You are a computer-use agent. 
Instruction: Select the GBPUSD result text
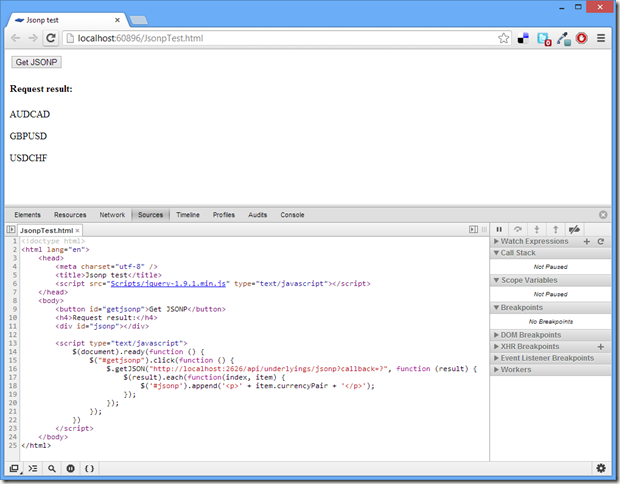(x=28, y=136)
